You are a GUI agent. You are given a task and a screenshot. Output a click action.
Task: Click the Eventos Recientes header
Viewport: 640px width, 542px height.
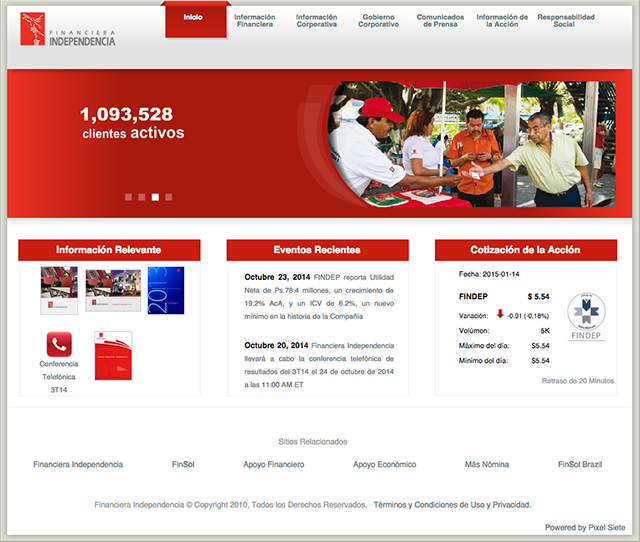[317, 250]
